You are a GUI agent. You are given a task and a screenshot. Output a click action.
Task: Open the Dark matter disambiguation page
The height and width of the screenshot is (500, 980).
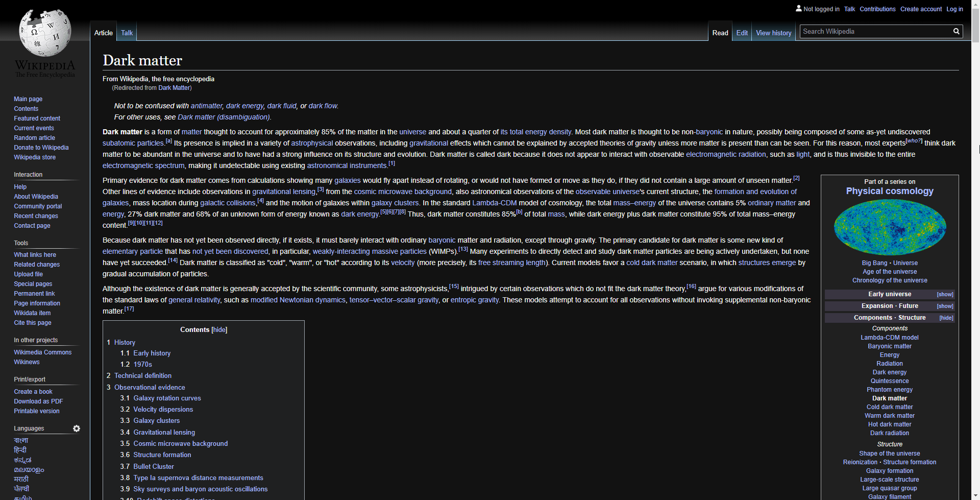point(224,117)
